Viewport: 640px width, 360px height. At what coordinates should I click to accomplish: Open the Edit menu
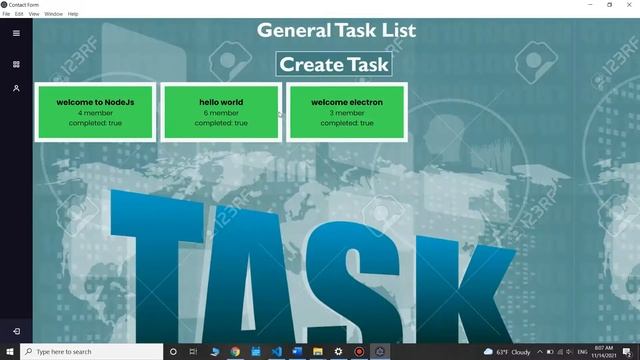[x=19, y=14]
